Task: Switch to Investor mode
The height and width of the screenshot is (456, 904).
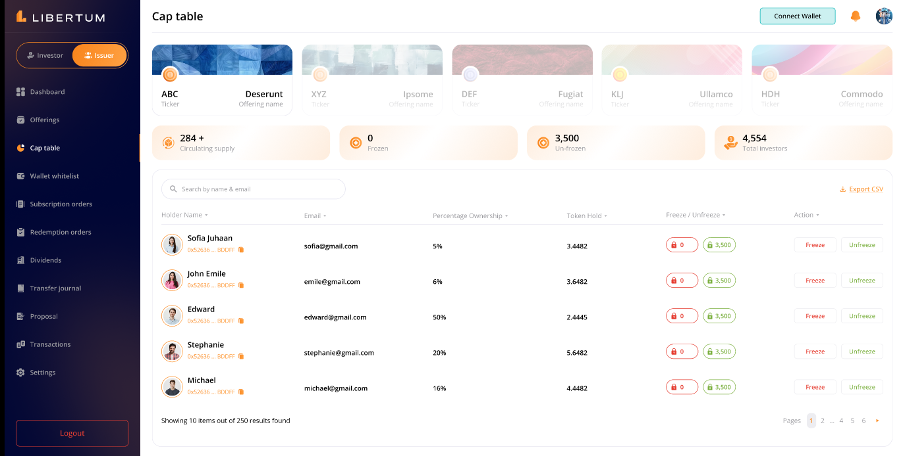Action: click(x=45, y=56)
